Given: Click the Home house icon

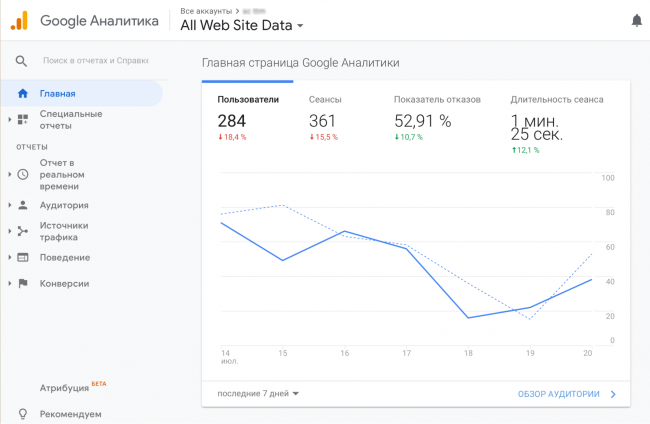Looking at the screenshot, I should pyautogui.click(x=22, y=94).
